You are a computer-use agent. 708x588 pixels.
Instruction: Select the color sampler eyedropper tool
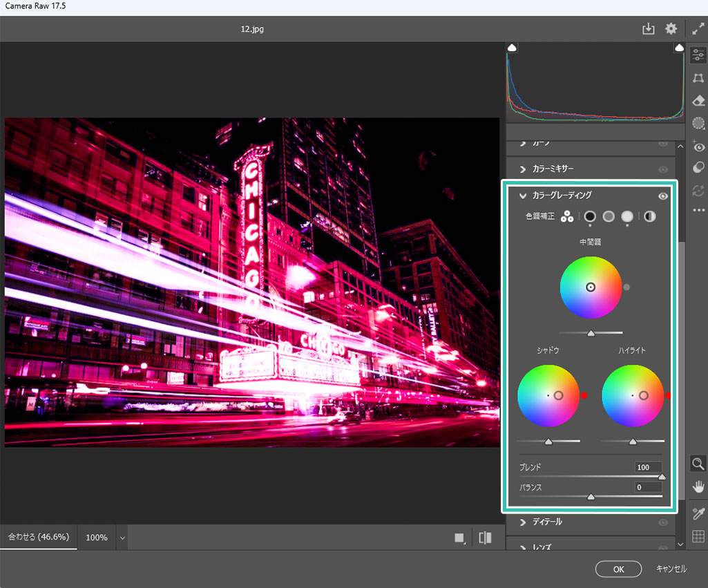[x=698, y=513]
